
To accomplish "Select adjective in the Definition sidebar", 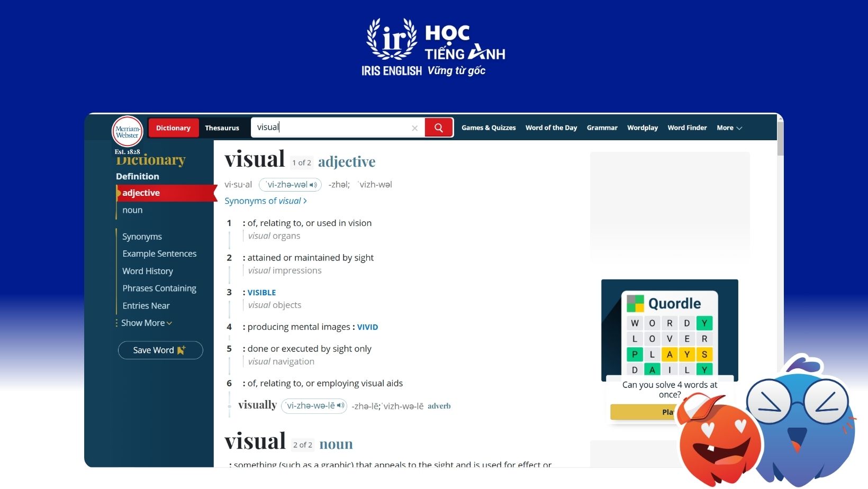I will point(166,193).
